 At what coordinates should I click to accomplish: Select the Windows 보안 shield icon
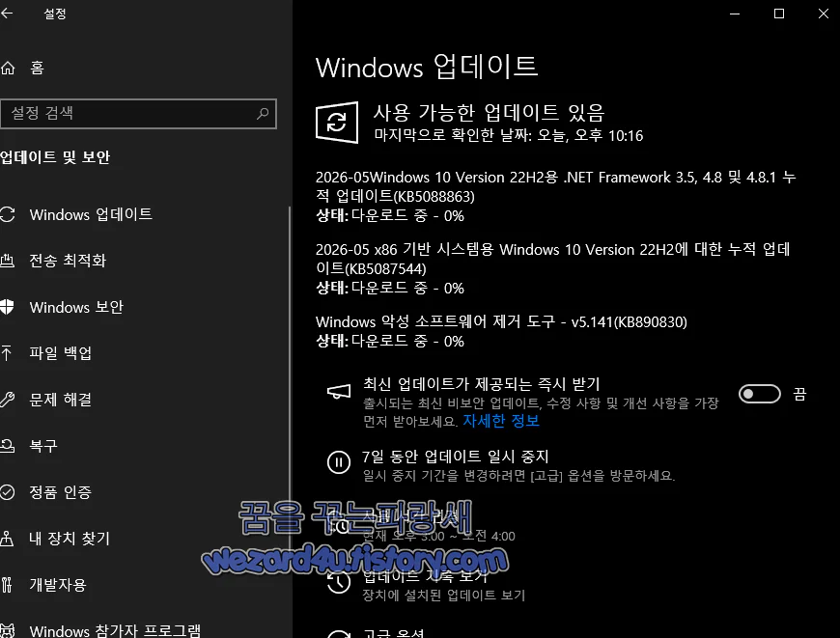click(7, 307)
